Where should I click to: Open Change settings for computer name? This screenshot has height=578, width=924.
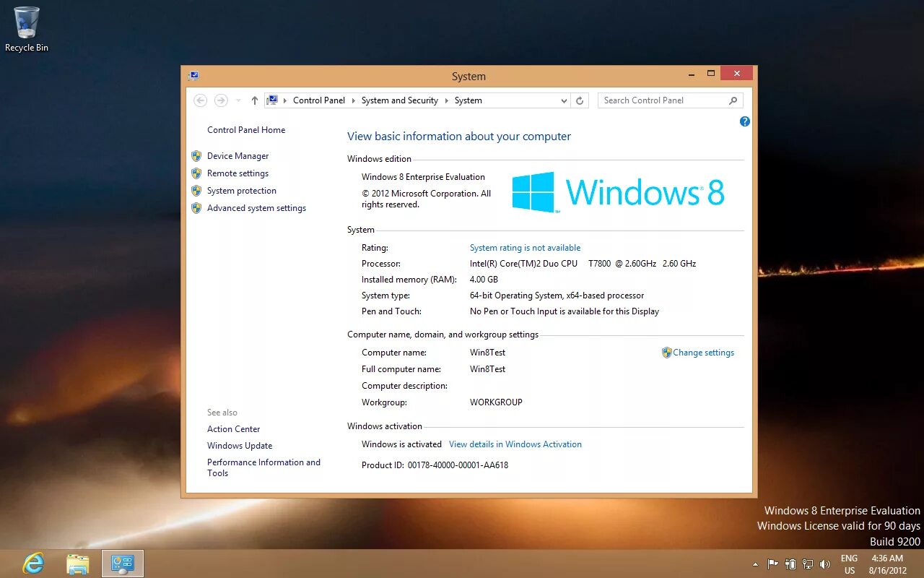703,353
